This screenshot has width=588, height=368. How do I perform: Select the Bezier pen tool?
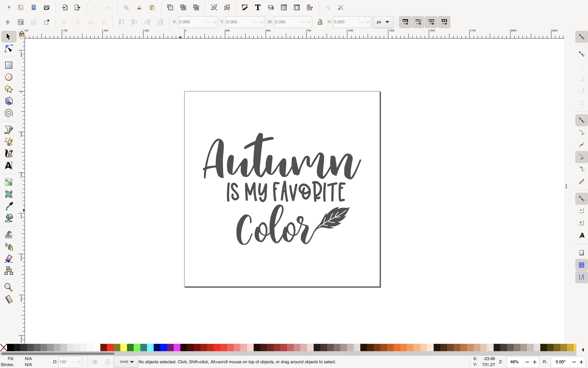pos(9,129)
